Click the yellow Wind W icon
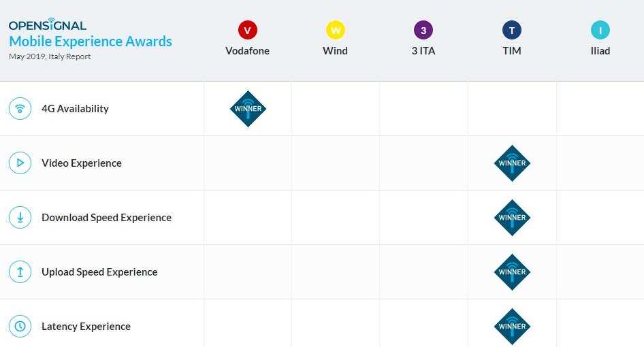Viewport: 644px width, 347px height. [336, 30]
